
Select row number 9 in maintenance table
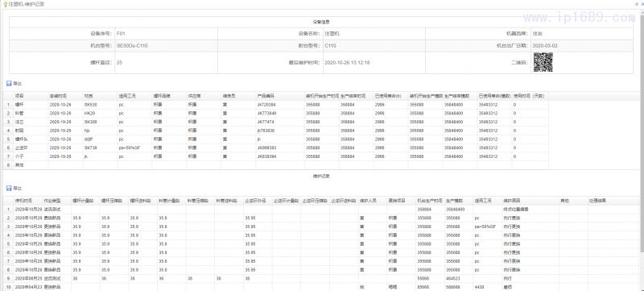pos(8,278)
